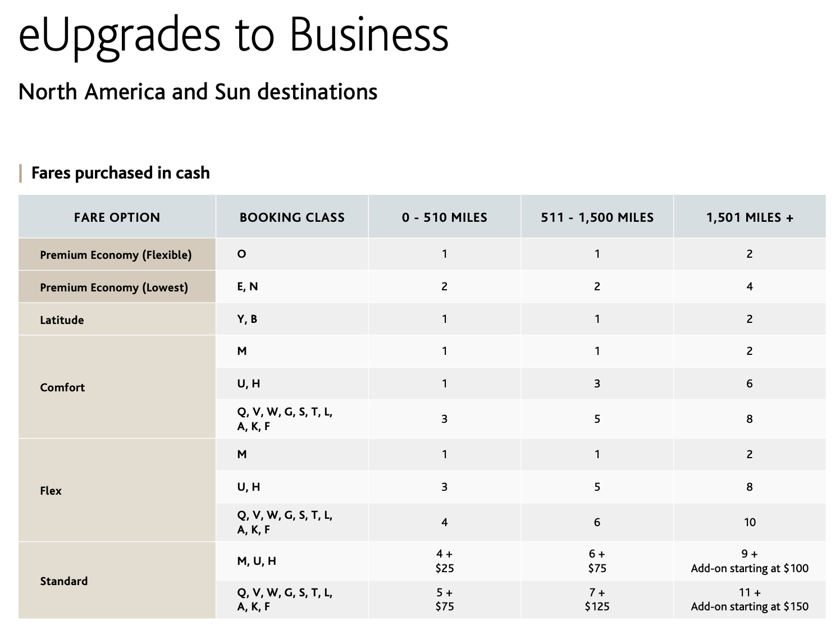Screen dimensions: 840x630
Task: Select the M, U, H booking class cell
Action: click(257, 561)
